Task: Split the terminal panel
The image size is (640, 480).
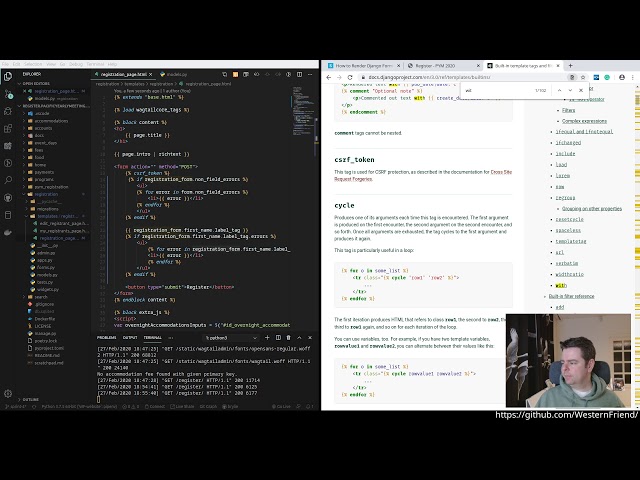Action: click(x=278, y=338)
